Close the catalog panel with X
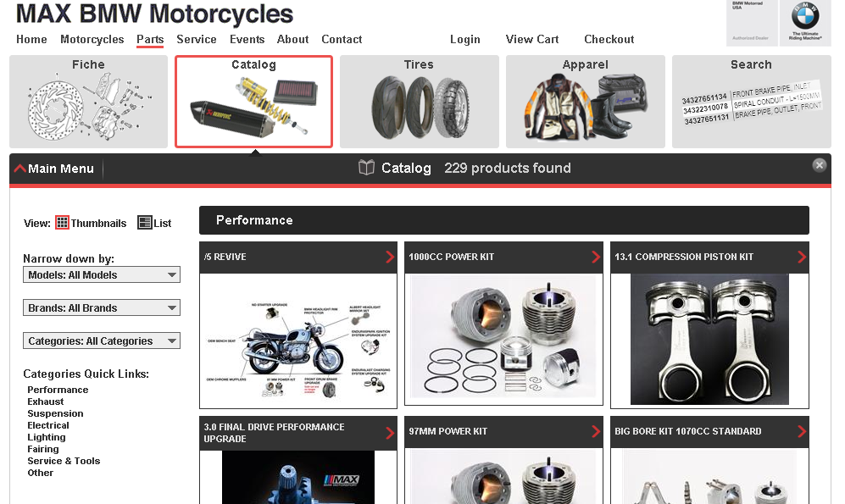This screenshot has width=845, height=504. (819, 165)
